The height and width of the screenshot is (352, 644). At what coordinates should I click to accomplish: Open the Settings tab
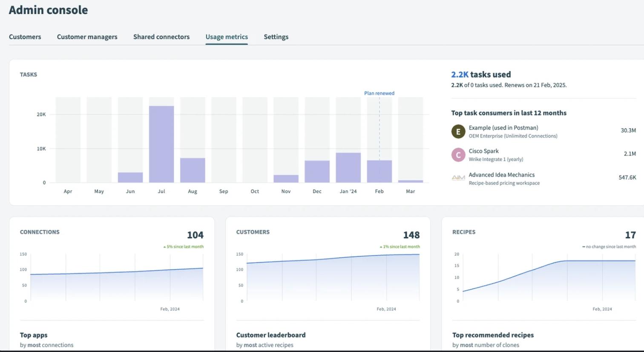276,37
